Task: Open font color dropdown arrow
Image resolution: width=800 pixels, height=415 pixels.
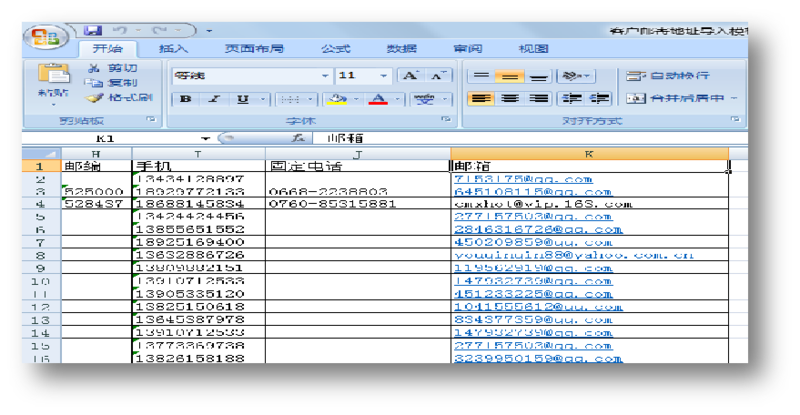Action: (x=397, y=99)
